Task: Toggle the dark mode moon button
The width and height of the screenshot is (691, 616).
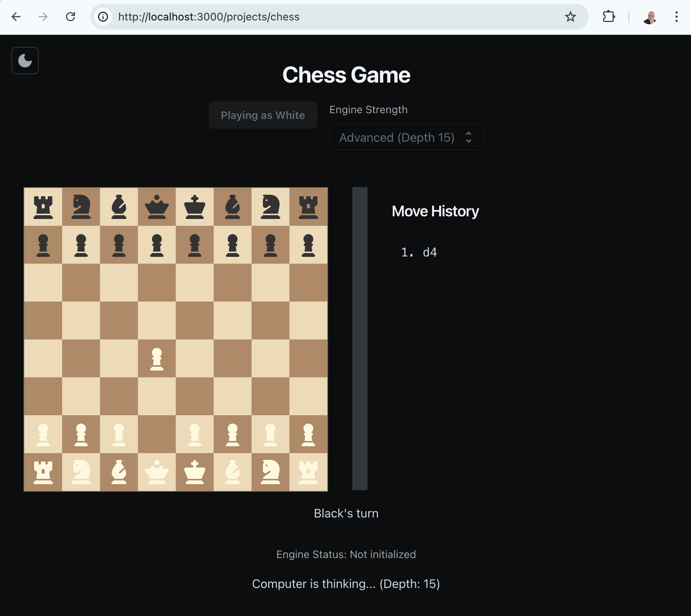Action: click(25, 61)
